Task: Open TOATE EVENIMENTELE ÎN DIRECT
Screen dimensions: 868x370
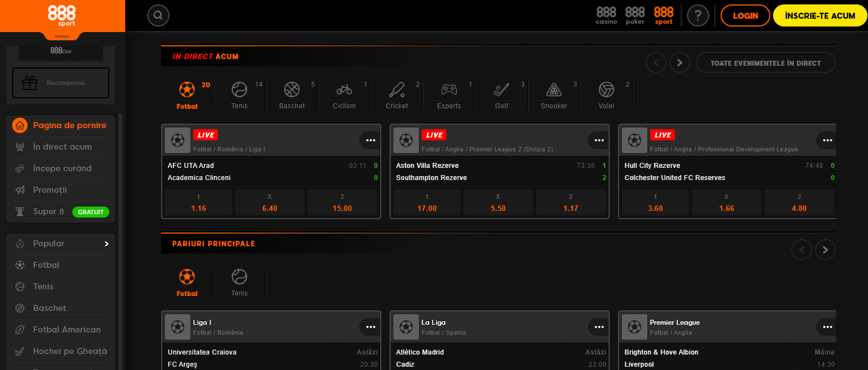Action: [x=765, y=63]
